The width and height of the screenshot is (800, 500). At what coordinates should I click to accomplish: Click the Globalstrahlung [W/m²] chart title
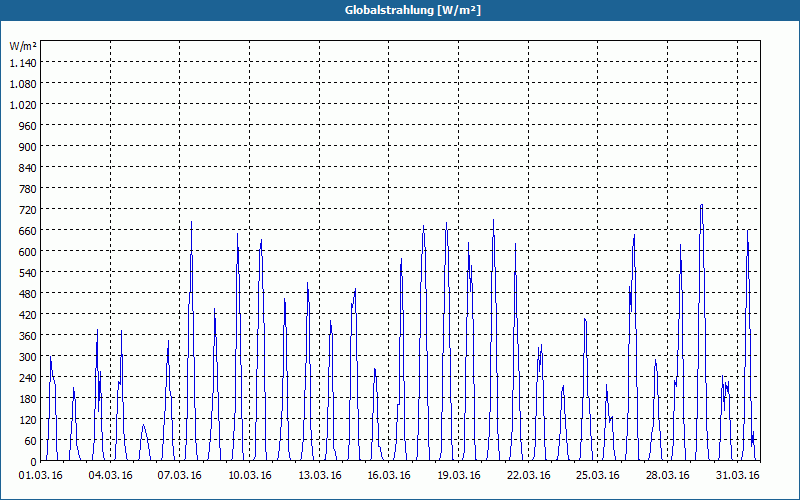point(413,10)
